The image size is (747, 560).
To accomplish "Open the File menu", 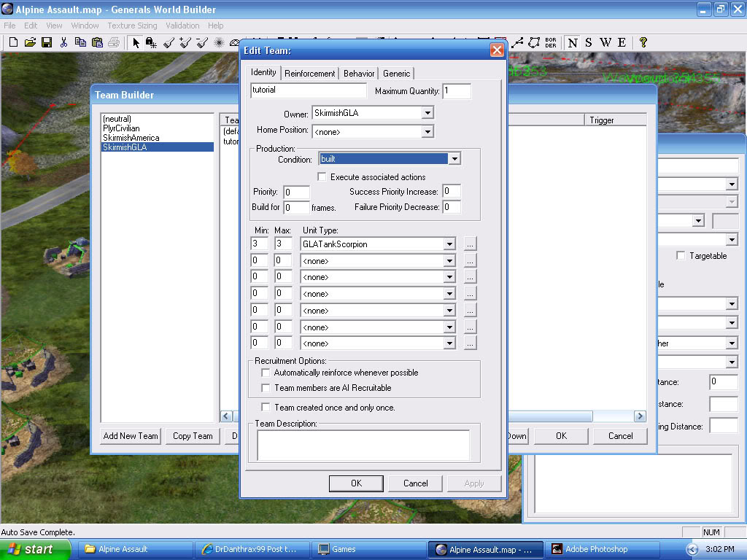I will point(9,26).
